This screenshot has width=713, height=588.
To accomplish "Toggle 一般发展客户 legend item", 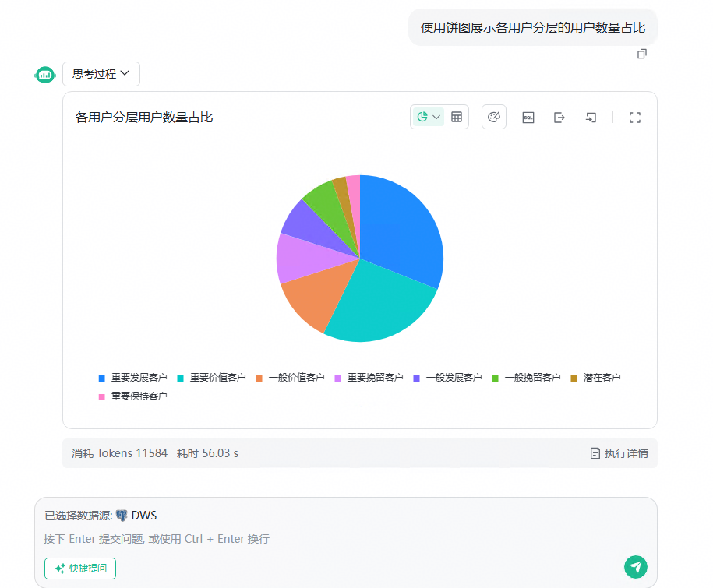I will point(447,378).
